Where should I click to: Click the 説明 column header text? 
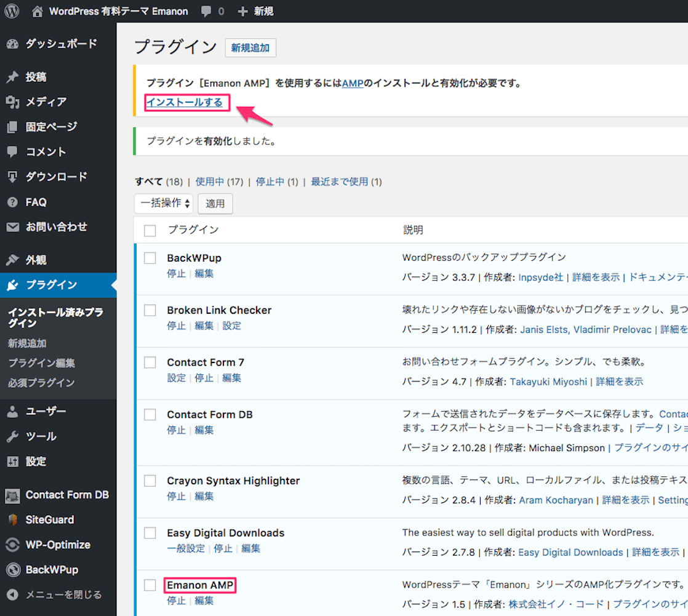point(414,230)
